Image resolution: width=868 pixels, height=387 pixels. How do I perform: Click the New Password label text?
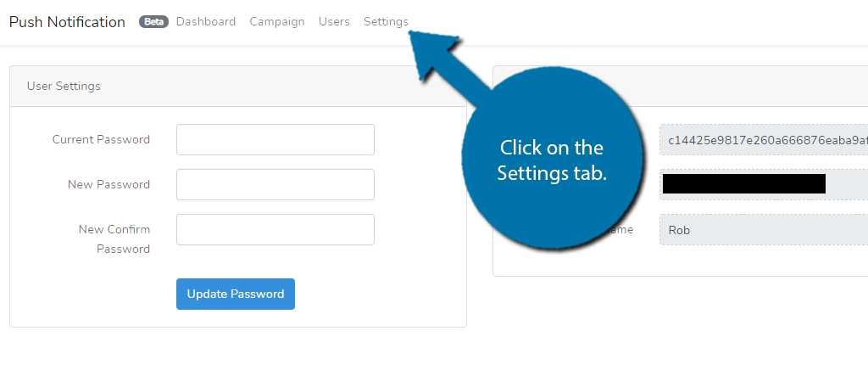[108, 185]
